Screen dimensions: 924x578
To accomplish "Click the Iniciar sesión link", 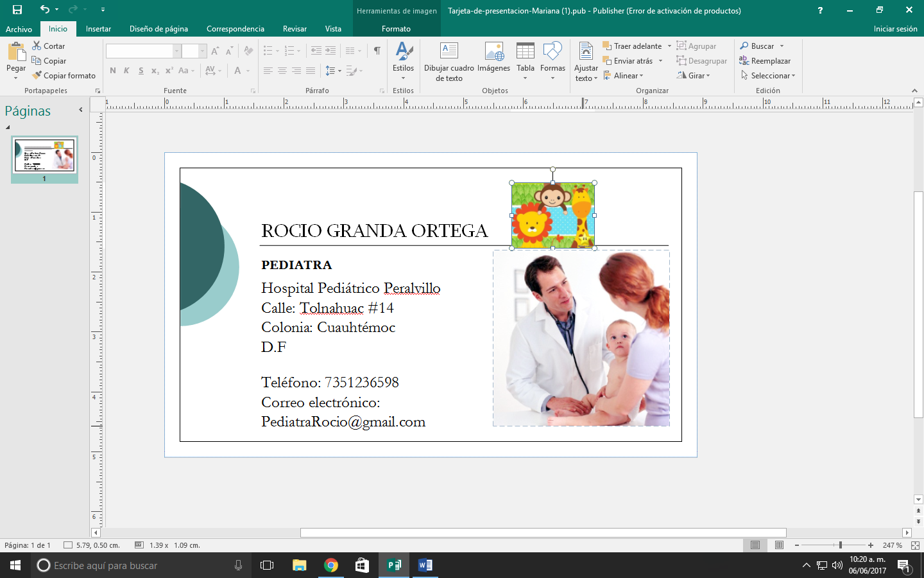I will [x=895, y=29].
